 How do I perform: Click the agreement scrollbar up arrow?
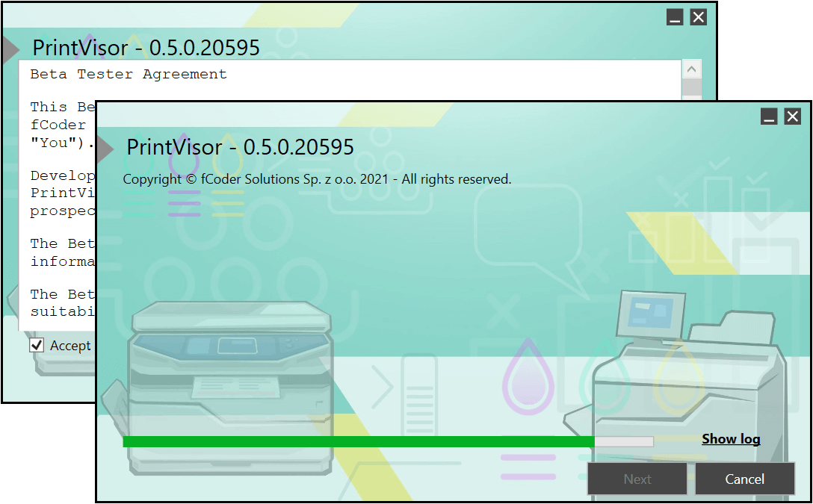click(692, 69)
